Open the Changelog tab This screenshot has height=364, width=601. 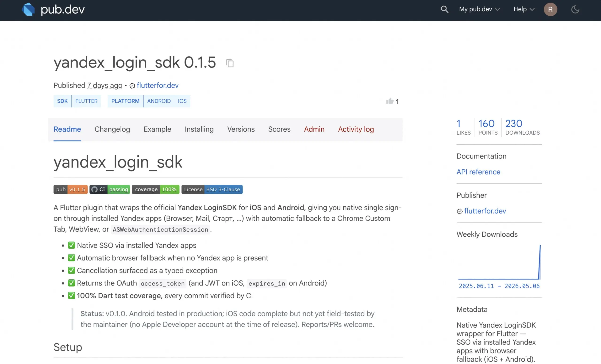click(x=112, y=129)
